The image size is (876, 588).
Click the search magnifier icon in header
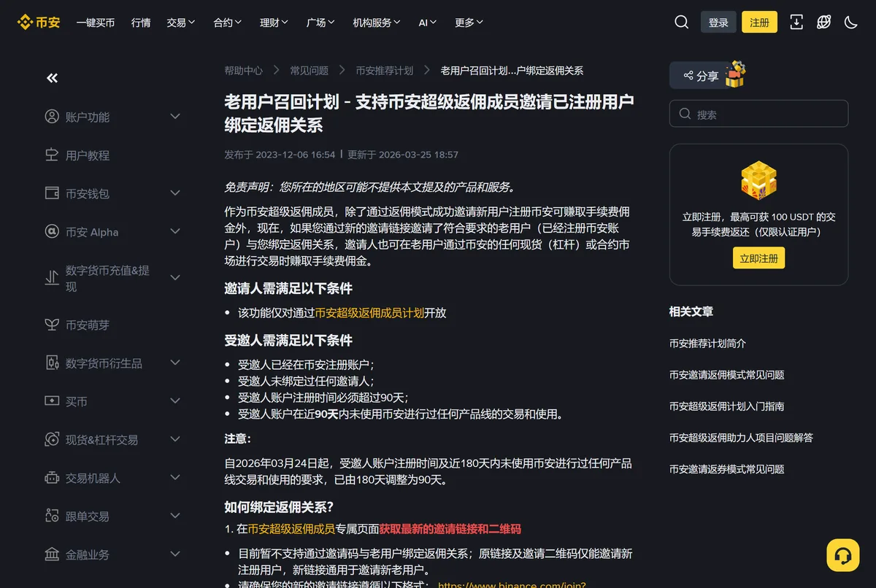coord(681,22)
